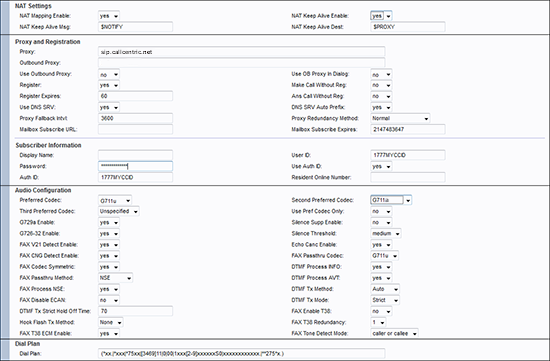
Task: Open the DTMF Process INFO dropdown
Action: [x=381, y=267]
